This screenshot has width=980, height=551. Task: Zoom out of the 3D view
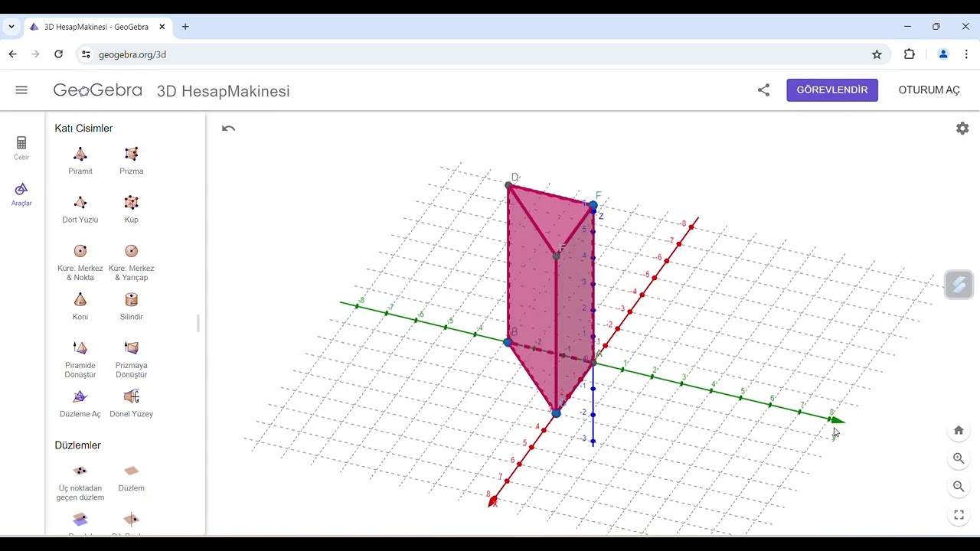tap(959, 487)
